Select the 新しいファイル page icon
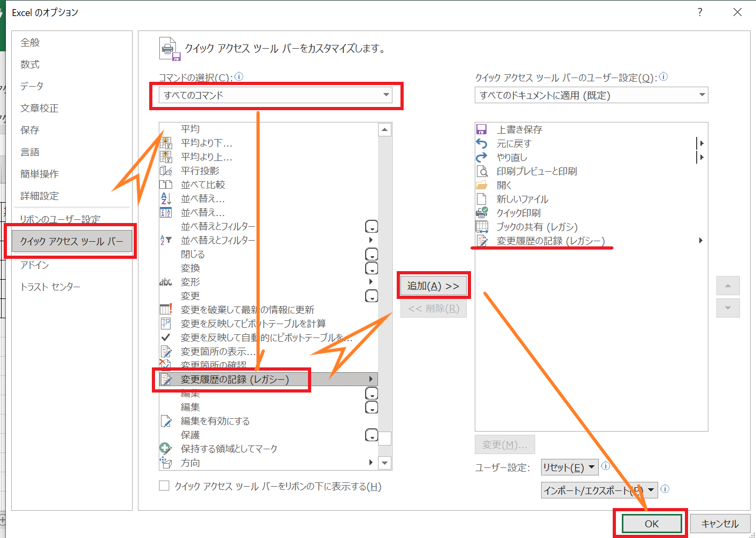This screenshot has width=756, height=538. 481,199
